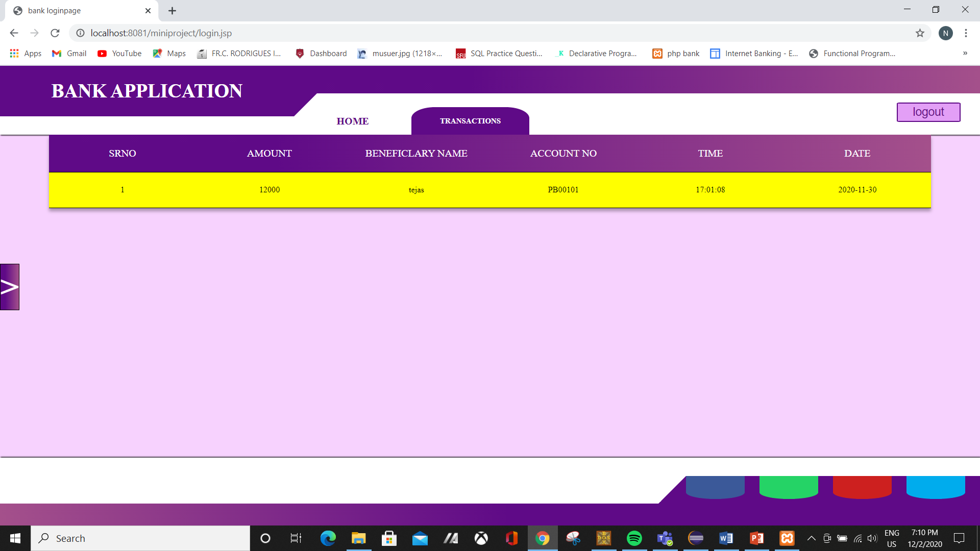Open the YouTube bookmark
980x551 pixels.
pyautogui.click(x=119, y=53)
